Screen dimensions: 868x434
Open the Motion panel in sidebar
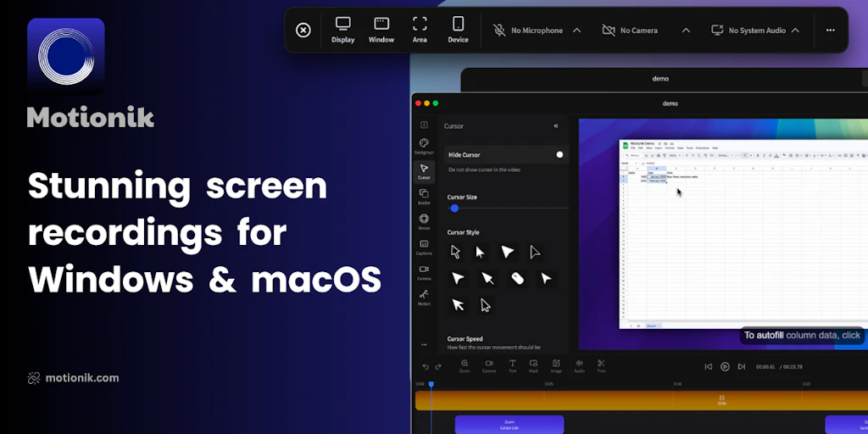(x=424, y=297)
